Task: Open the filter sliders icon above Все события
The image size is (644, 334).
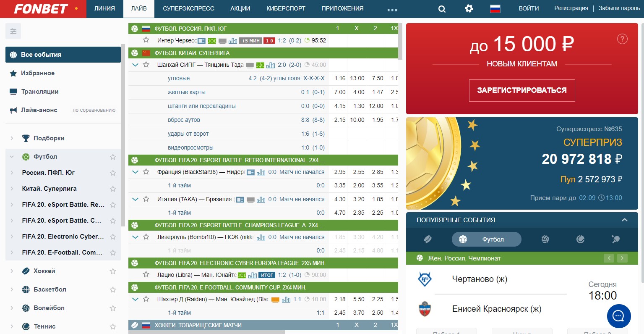Action: [13, 31]
